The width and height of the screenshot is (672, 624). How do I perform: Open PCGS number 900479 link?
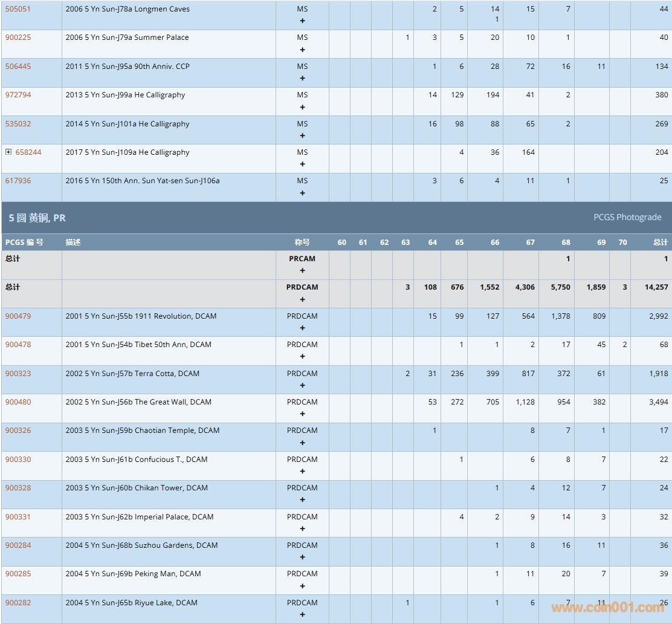(18, 316)
